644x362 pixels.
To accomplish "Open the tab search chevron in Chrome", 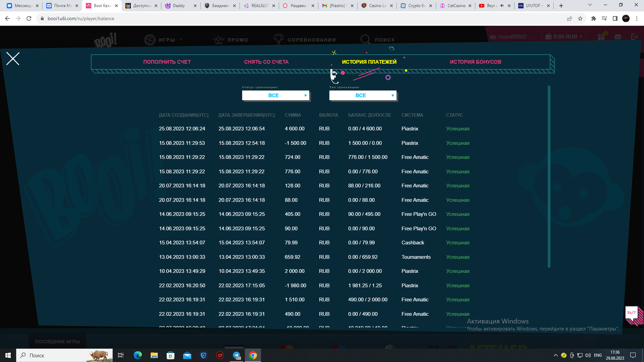I will pos(590,5).
